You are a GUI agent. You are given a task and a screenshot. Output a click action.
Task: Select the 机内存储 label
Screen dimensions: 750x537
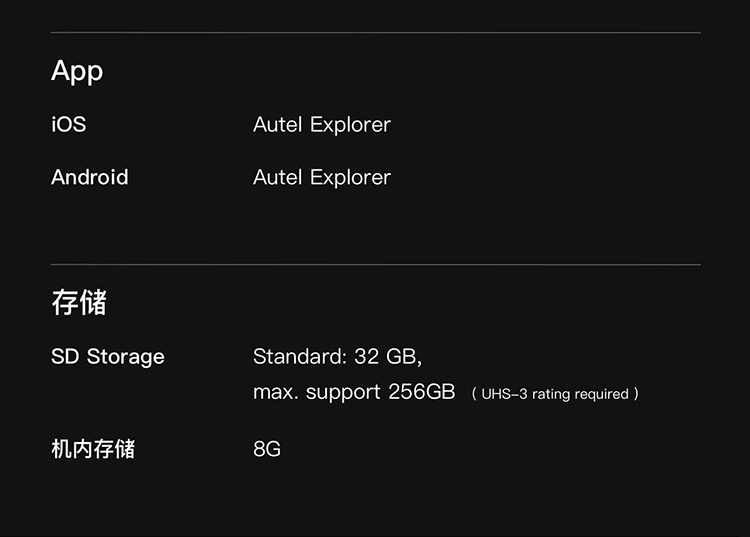pyautogui.click(x=93, y=449)
